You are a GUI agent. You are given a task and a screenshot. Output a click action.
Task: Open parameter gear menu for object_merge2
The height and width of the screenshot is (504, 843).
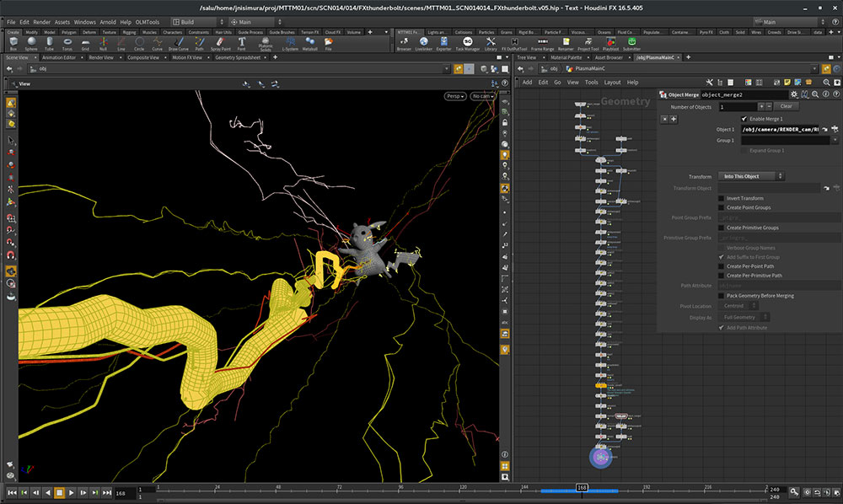794,94
